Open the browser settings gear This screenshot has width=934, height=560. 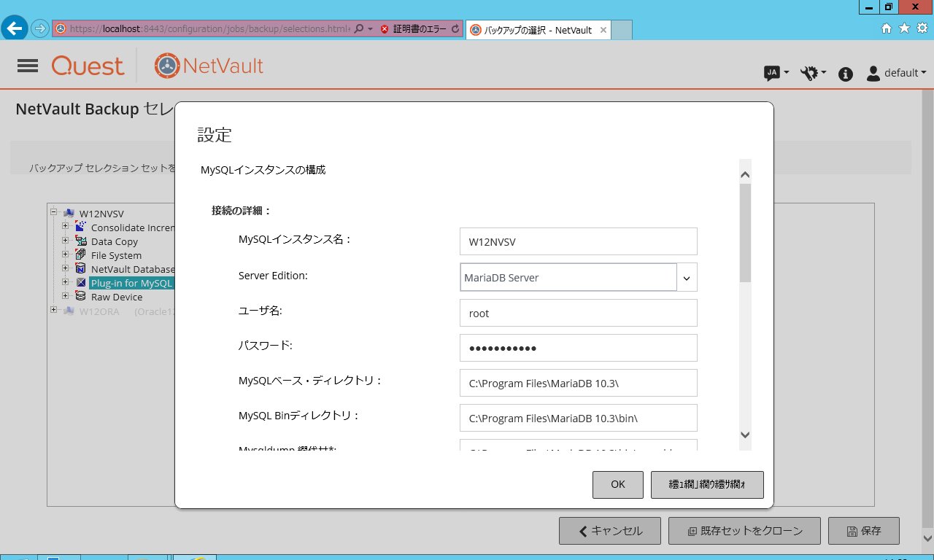pyautogui.click(x=921, y=28)
